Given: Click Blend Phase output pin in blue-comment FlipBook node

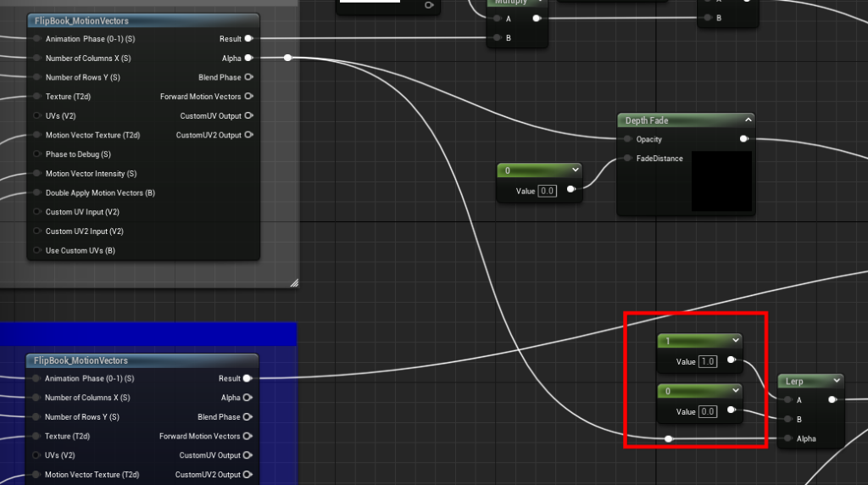Looking at the screenshot, I should pos(248,417).
